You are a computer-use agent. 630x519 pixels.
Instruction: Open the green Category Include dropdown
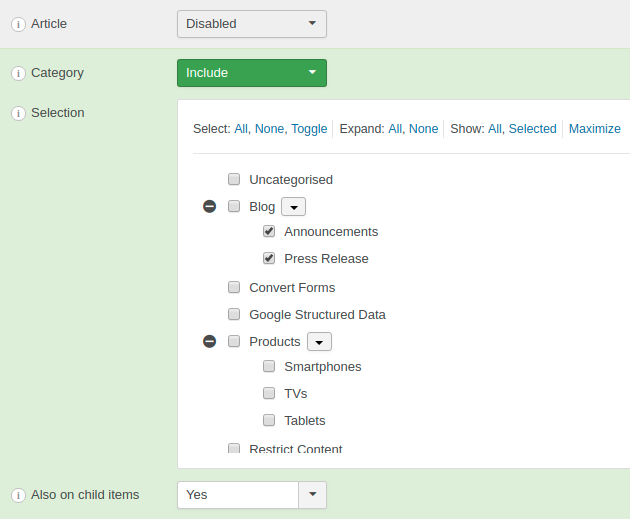click(252, 73)
